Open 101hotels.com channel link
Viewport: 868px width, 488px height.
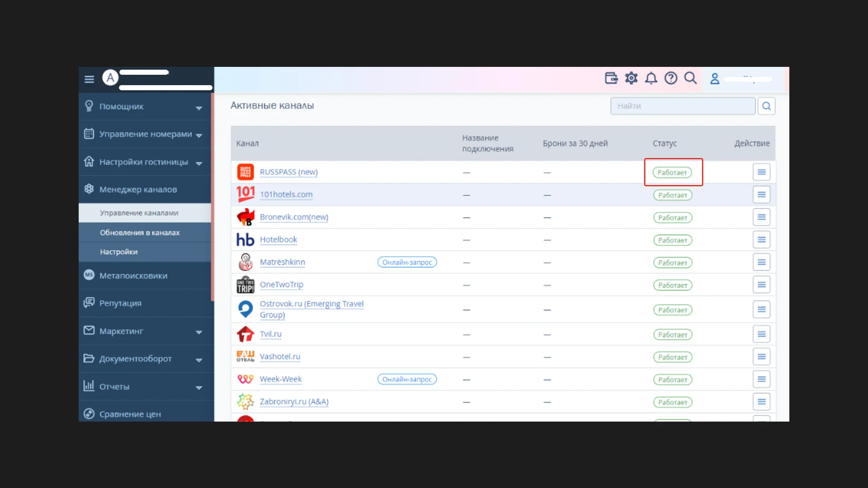tap(286, 195)
